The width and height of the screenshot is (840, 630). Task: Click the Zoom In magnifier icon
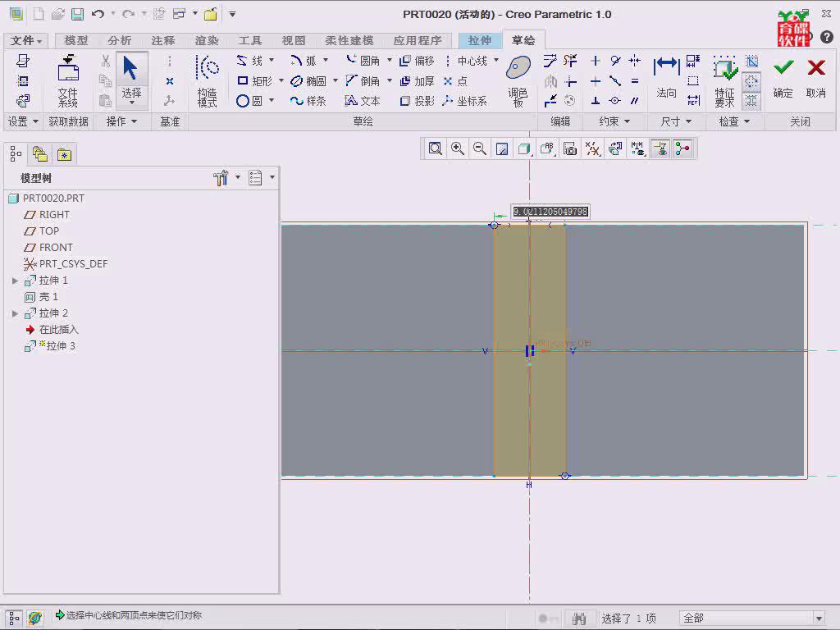[x=458, y=148]
